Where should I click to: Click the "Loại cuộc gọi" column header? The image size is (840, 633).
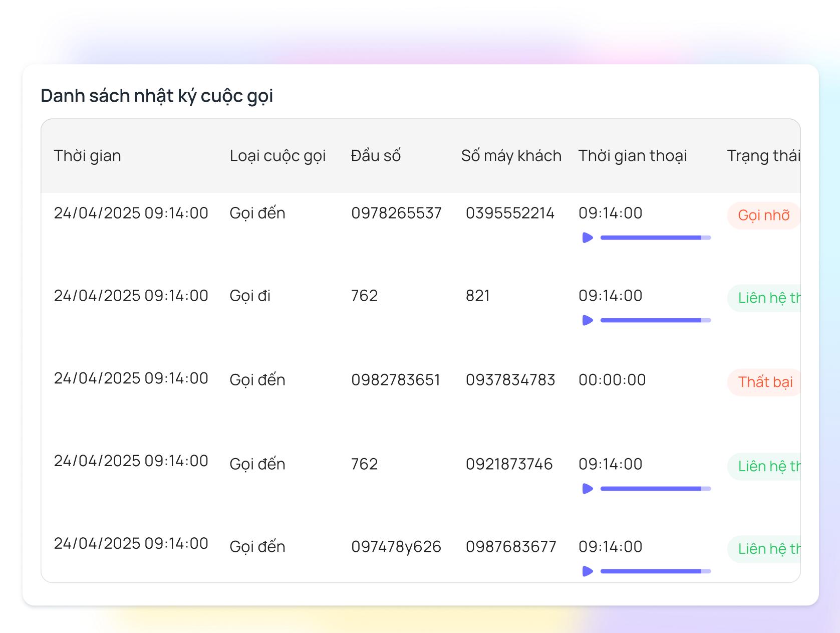(277, 156)
